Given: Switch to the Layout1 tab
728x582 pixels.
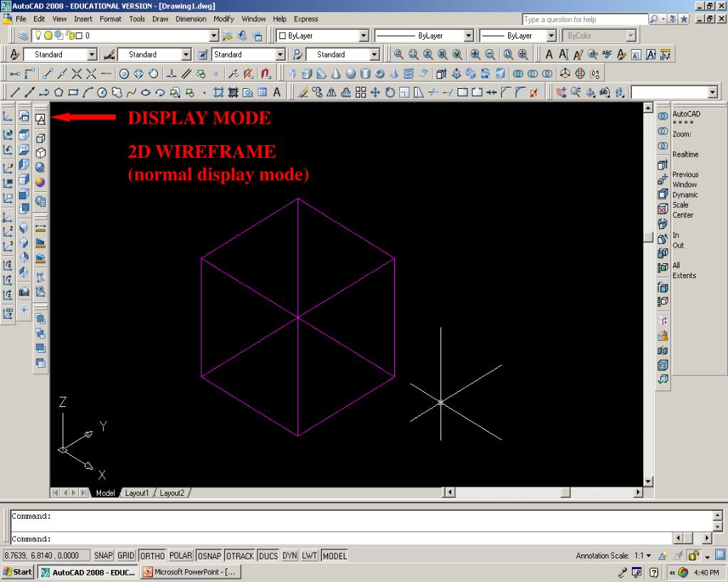Looking at the screenshot, I should (137, 493).
